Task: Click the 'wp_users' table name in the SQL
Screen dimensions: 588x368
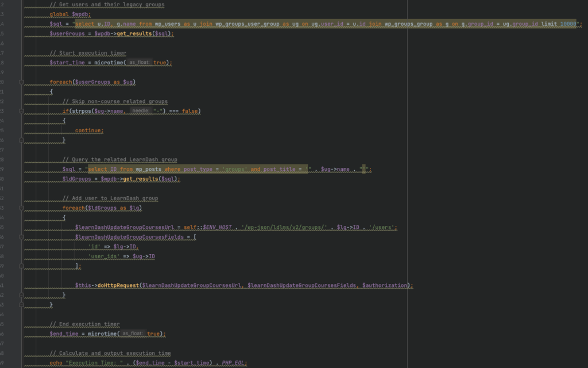Action: (168, 24)
